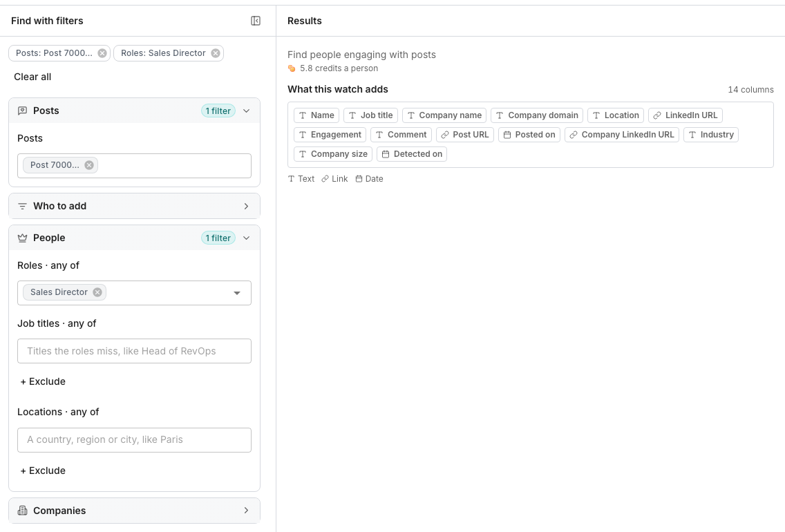The image size is (785, 532).
Task: Click the Company domain column chip
Action: [x=537, y=115]
